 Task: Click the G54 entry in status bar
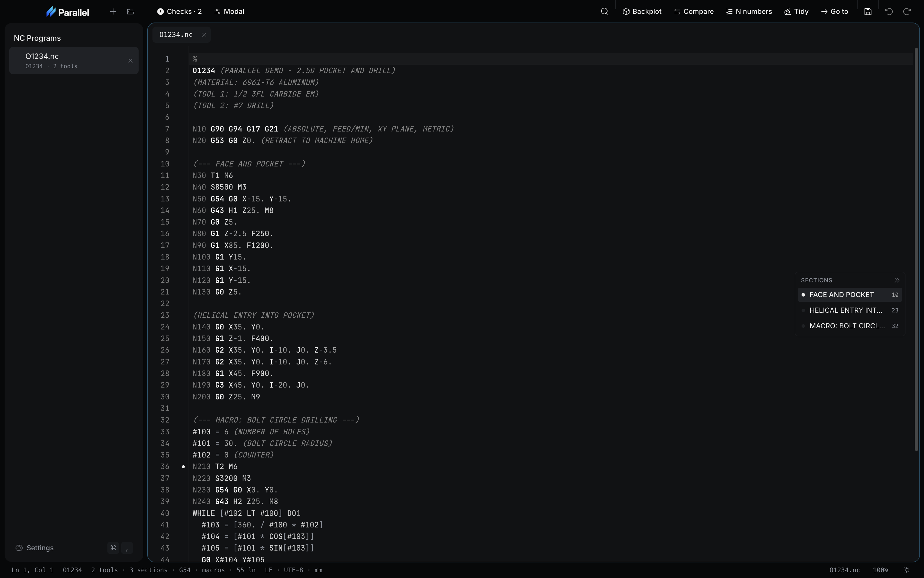click(x=185, y=570)
